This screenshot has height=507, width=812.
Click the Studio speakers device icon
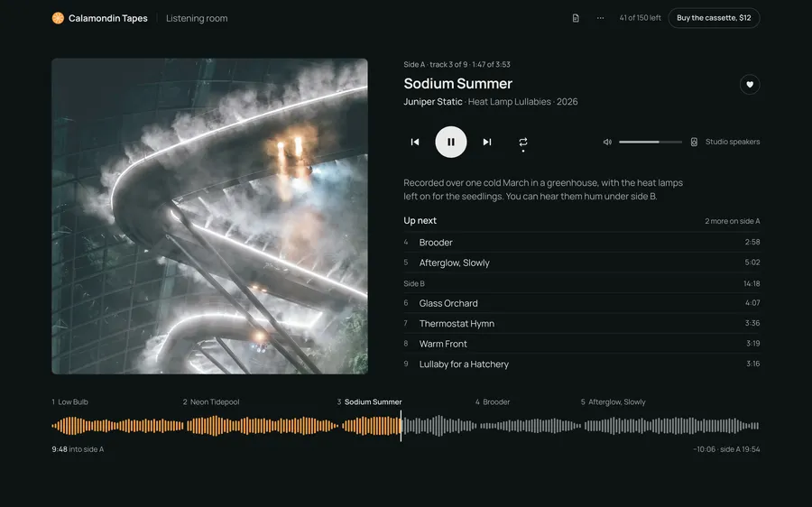pyautogui.click(x=694, y=142)
